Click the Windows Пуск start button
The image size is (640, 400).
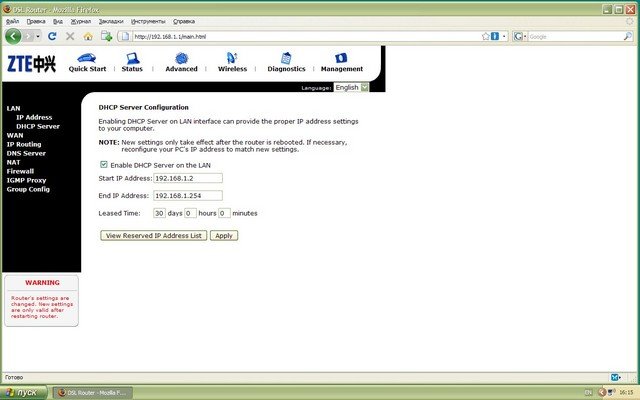point(22,392)
